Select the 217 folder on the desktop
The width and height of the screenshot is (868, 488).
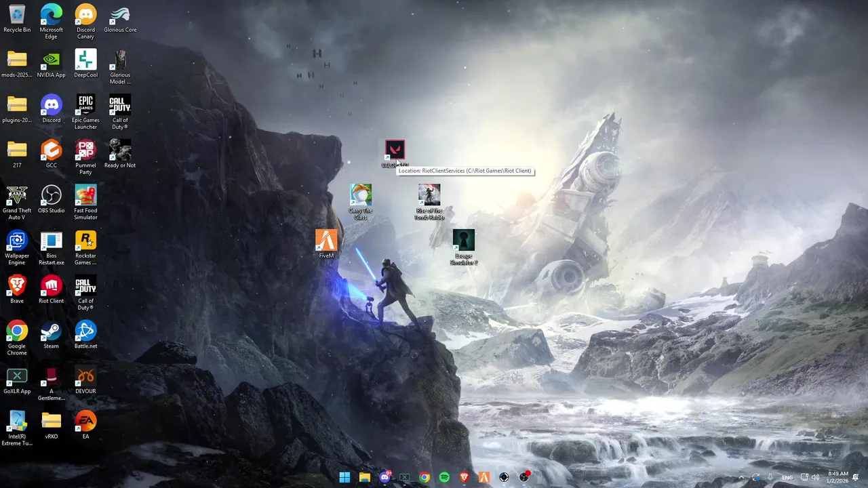pos(17,154)
